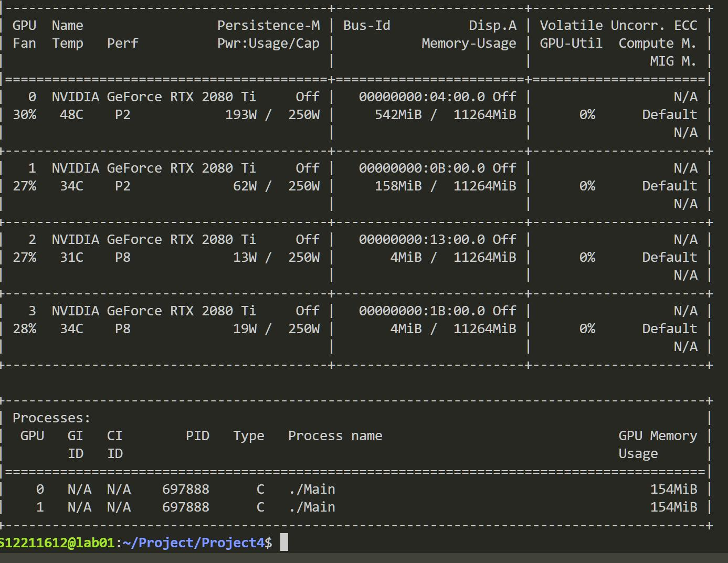Viewport: 728px width, 563px height.
Task: Click the 154MiB usage of GPU 1 process
Action: click(x=674, y=507)
